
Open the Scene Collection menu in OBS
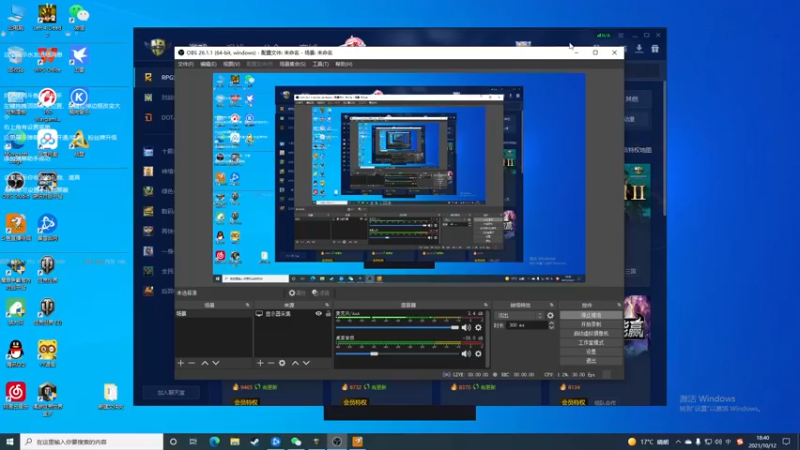click(x=292, y=64)
